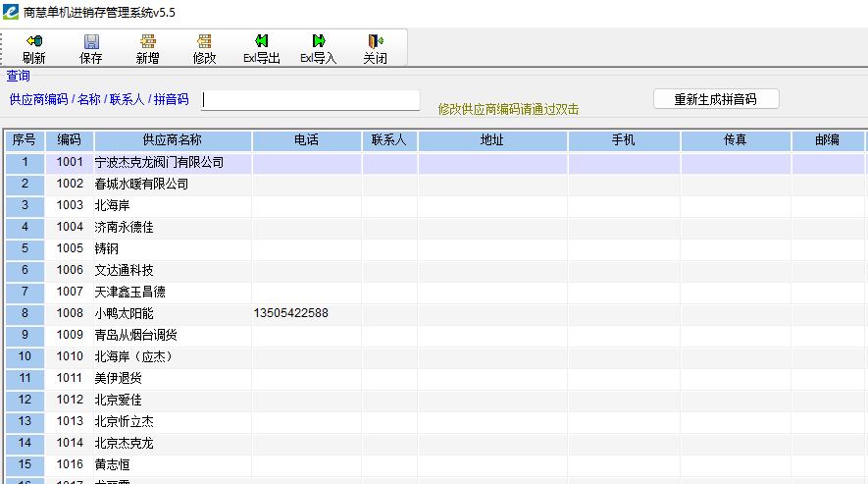Select supplier 北京忻立杰
Image resolution: width=868 pixels, height=484 pixels.
point(124,422)
